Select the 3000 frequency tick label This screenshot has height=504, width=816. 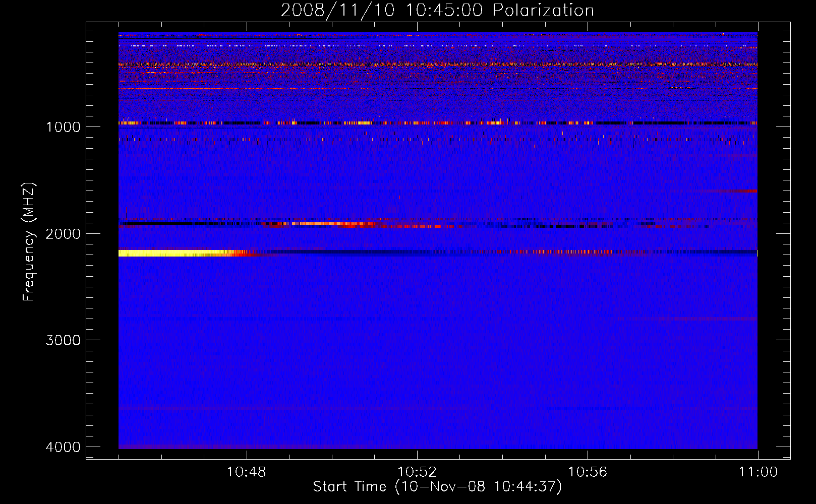(63, 340)
